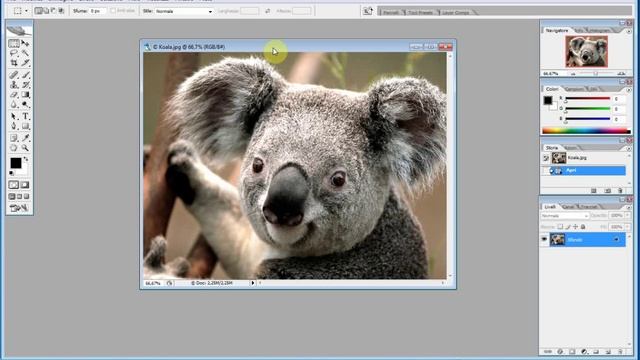640x360 pixels.
Task: Set history brush source beside Koala.jpg snapshot
Action: 546,158
